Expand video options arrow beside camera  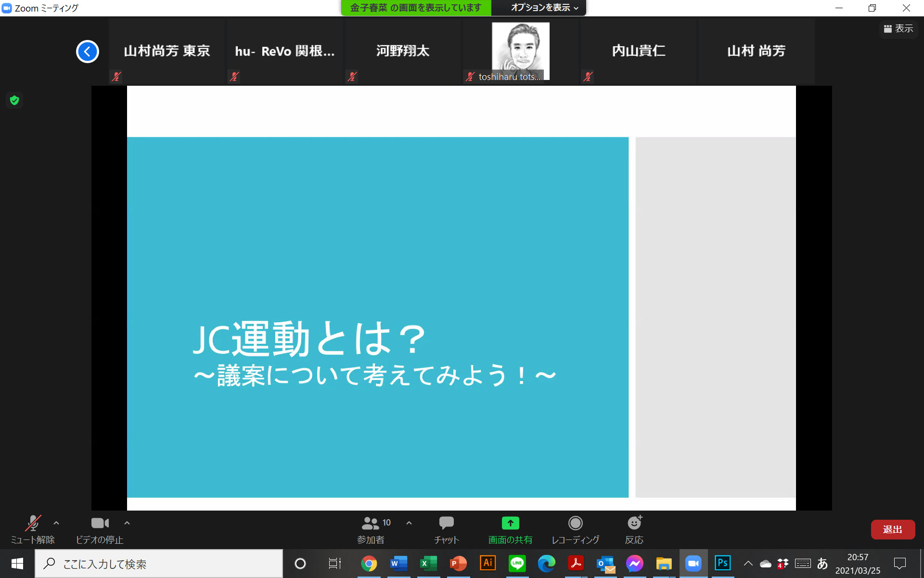click(x=127, y=523)
